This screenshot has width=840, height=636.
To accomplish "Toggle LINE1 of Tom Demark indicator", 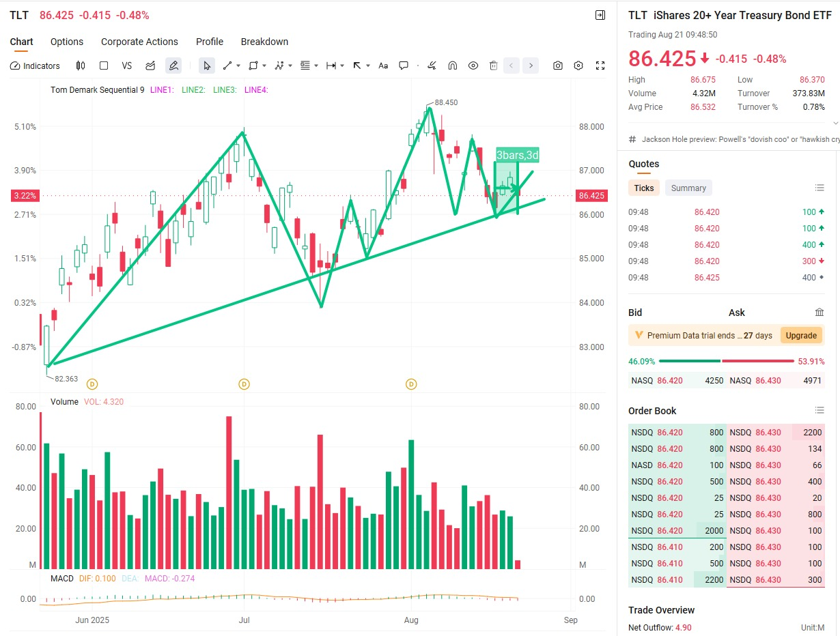I will [162, 89].
